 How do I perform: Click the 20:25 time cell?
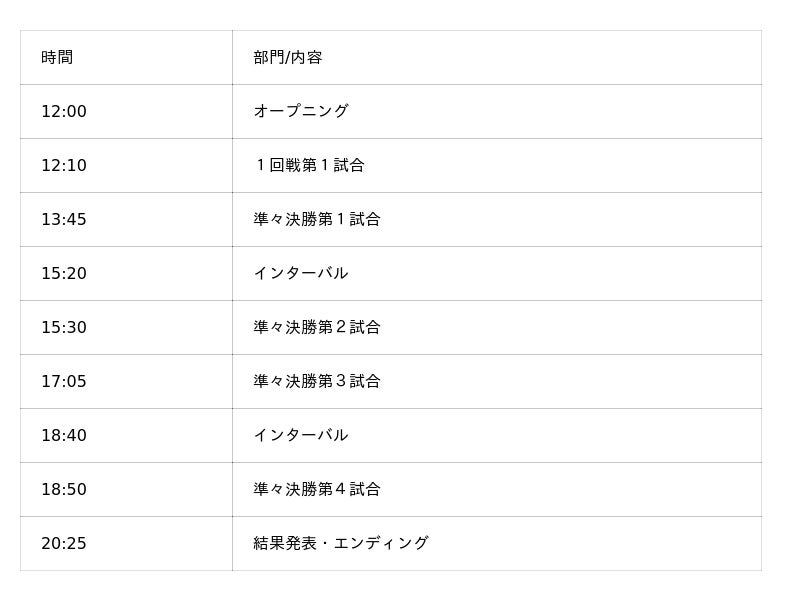pos(64,544)
